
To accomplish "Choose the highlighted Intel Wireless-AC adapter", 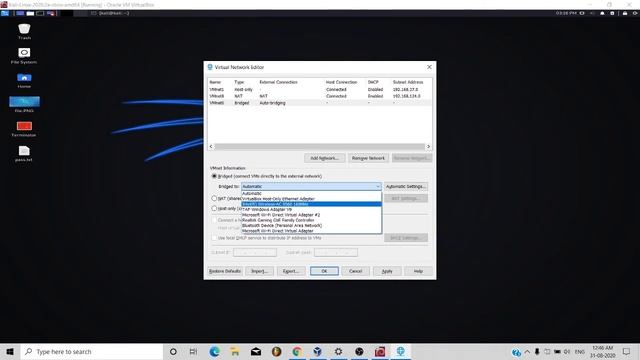I will pos(311,204).
